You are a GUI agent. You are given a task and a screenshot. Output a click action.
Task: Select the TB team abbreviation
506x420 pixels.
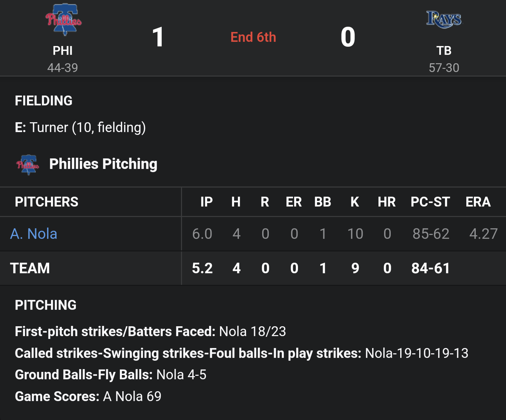pos(444,51)
